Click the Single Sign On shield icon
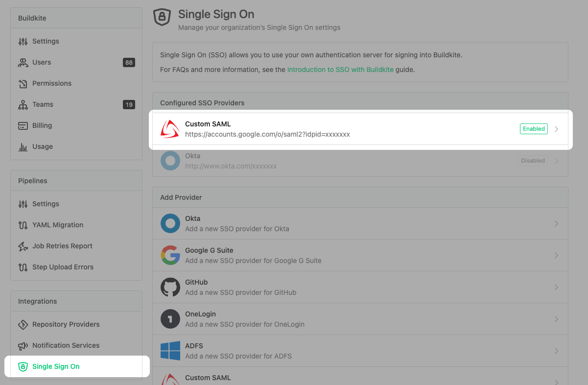This screenshot has width=588, height=385. click(162, 17)
